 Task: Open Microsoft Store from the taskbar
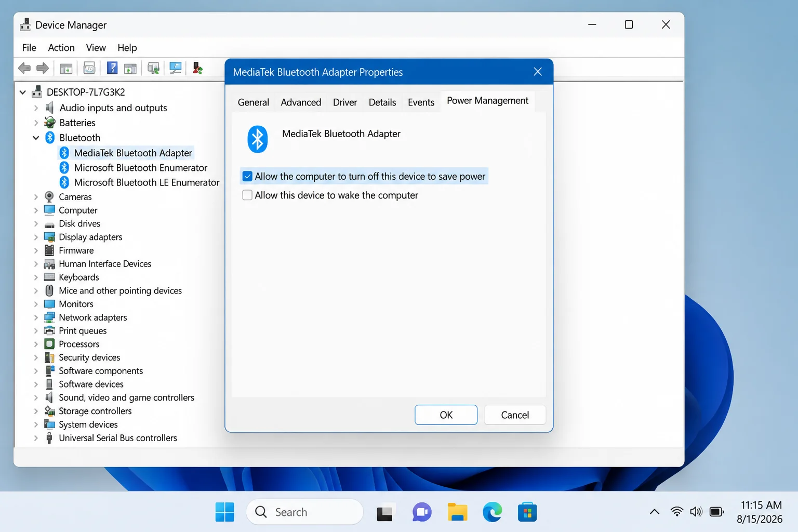(527, 512)
